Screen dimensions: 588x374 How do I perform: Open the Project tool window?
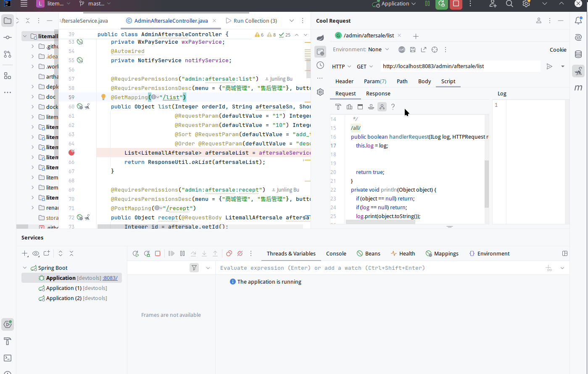[8, 21]
